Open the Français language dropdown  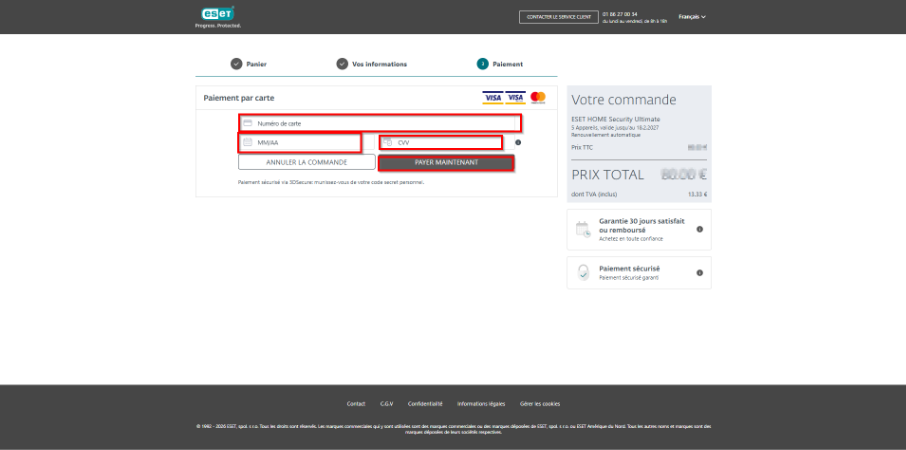(x=692, y=17)
